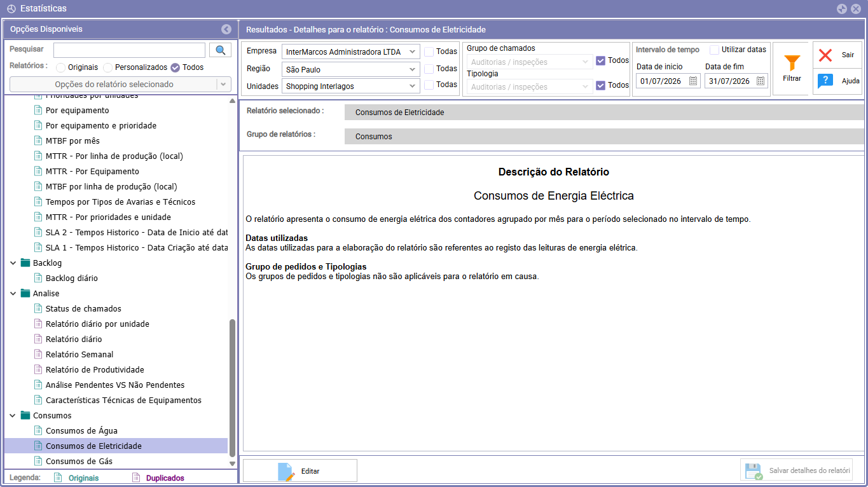Click Duplicados legend document icon

[136, 477]
